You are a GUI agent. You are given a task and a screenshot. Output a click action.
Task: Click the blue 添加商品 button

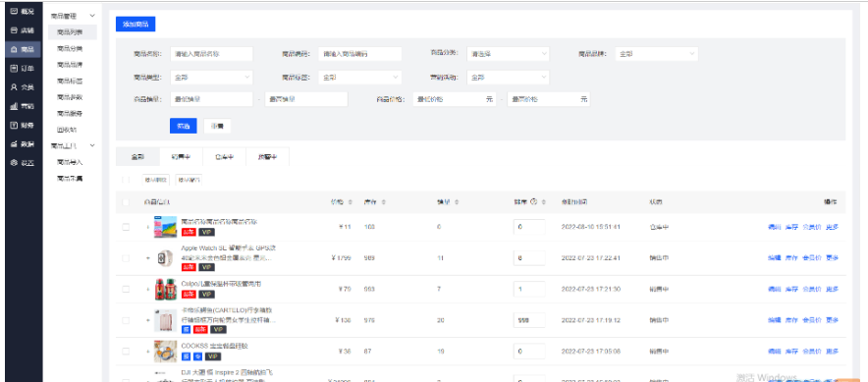(136, 25)
